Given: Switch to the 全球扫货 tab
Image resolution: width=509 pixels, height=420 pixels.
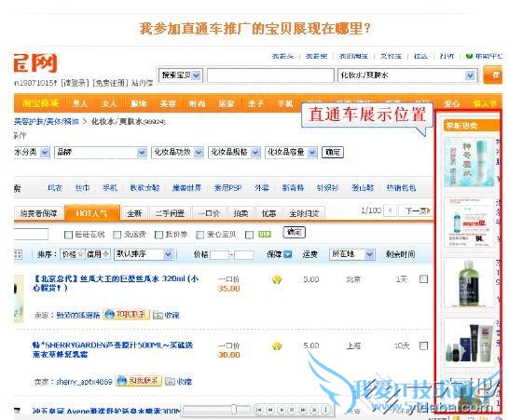Looking at the screenshot, I should coord(304,213).
